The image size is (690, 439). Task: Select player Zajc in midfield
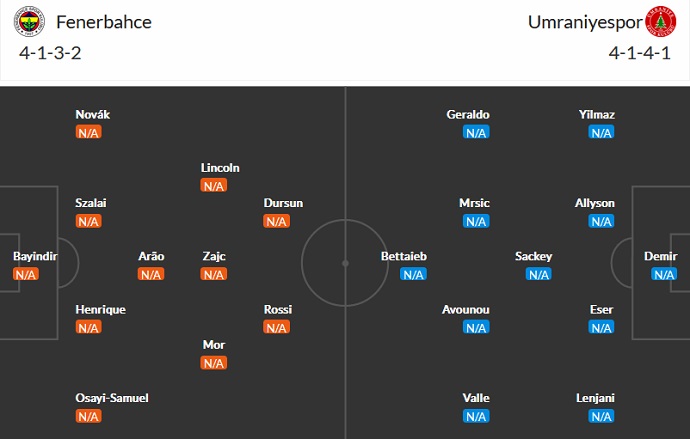click(x=214, y=256)
